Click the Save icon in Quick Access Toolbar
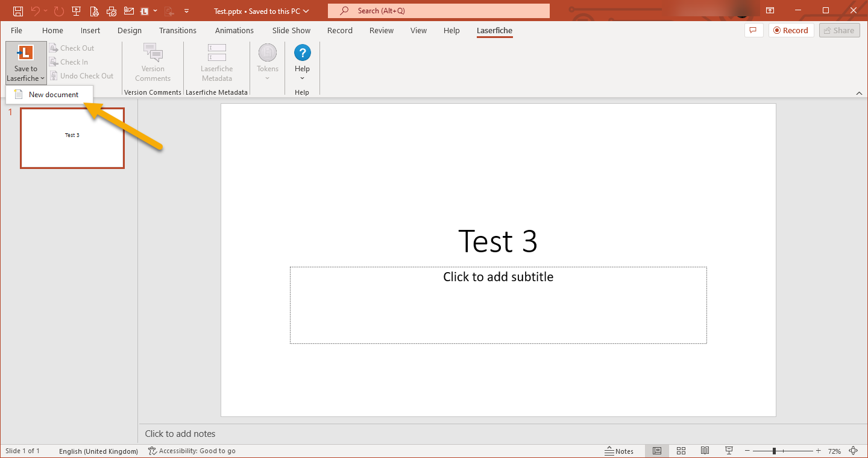The width and height of the screenshot is (868, 458). click(x=18, y=11)
